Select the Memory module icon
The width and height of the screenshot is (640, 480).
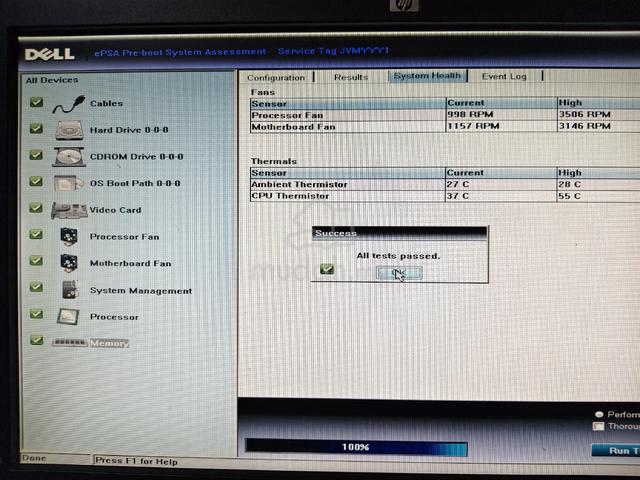69,342
